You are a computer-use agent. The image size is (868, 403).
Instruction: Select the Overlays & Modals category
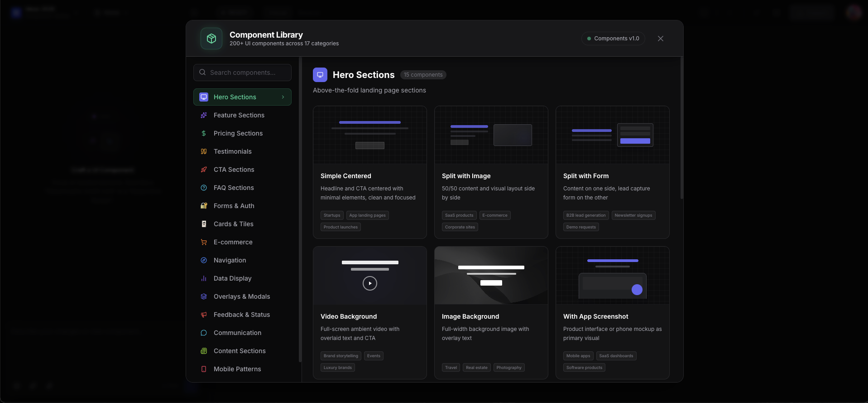point(242,296)
